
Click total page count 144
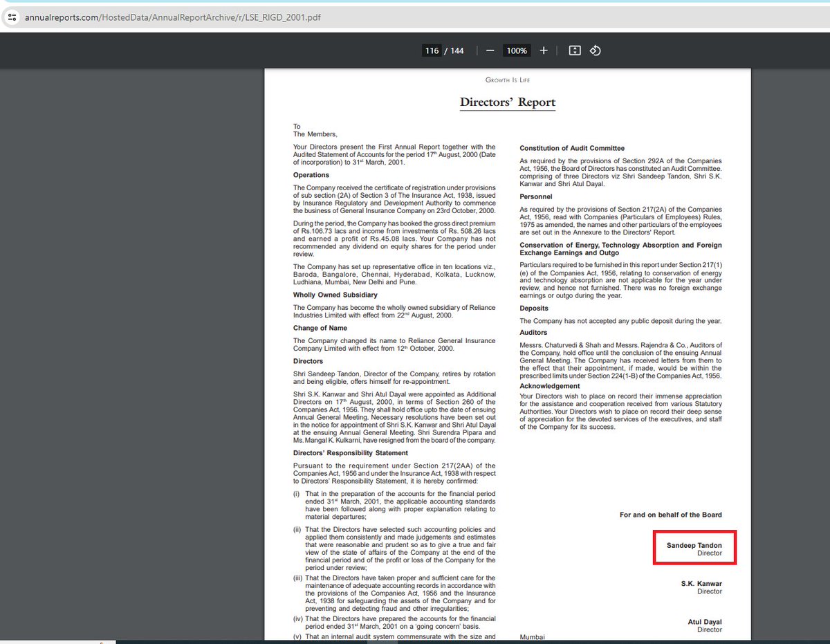(457, 50)
